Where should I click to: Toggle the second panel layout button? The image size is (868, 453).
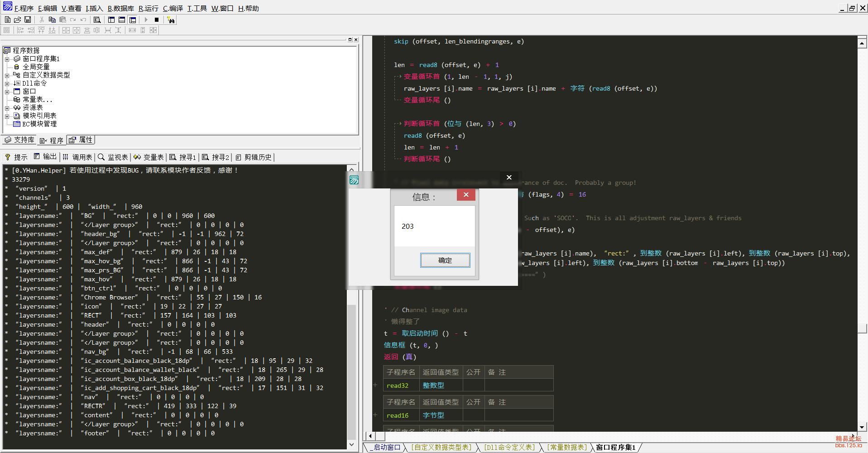point(122,20)
